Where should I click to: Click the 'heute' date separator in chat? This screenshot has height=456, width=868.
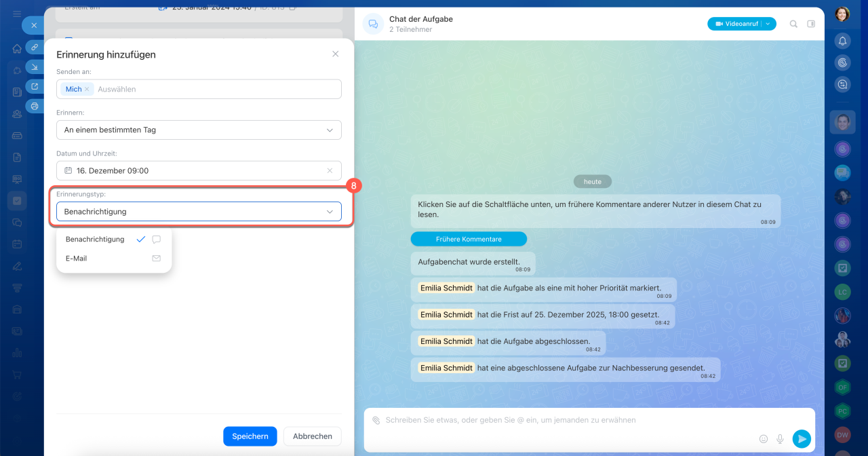[593, 182]
